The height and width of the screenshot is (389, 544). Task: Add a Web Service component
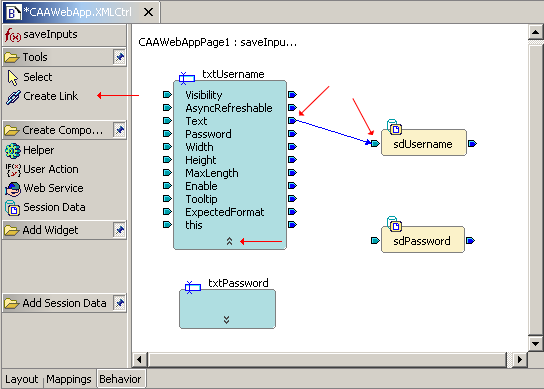(44, 188)
